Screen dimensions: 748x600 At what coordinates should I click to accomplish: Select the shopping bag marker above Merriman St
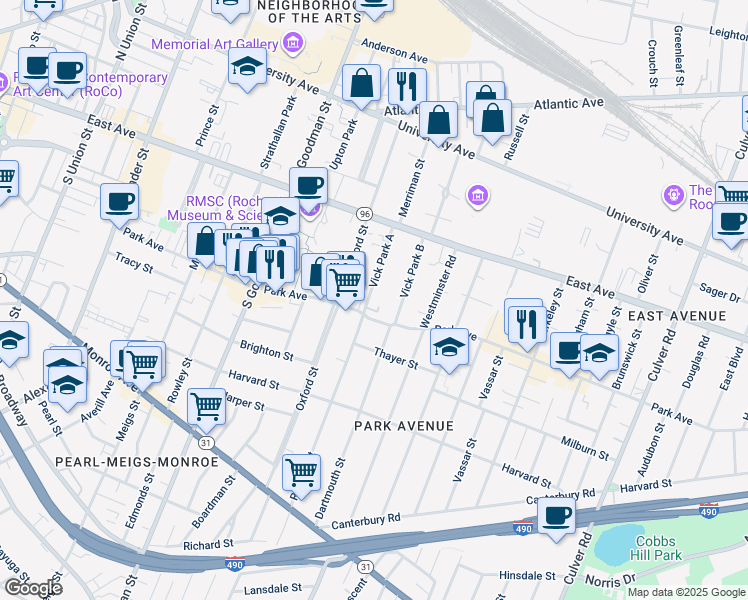point(438,123)
